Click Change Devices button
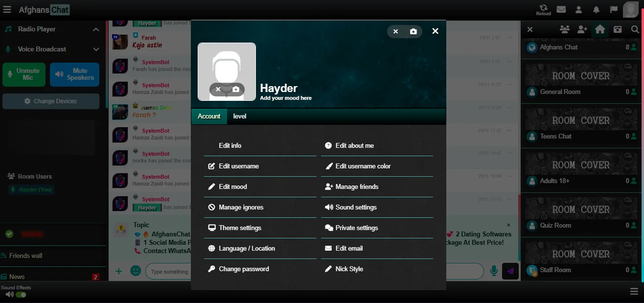 coord(51,101)
